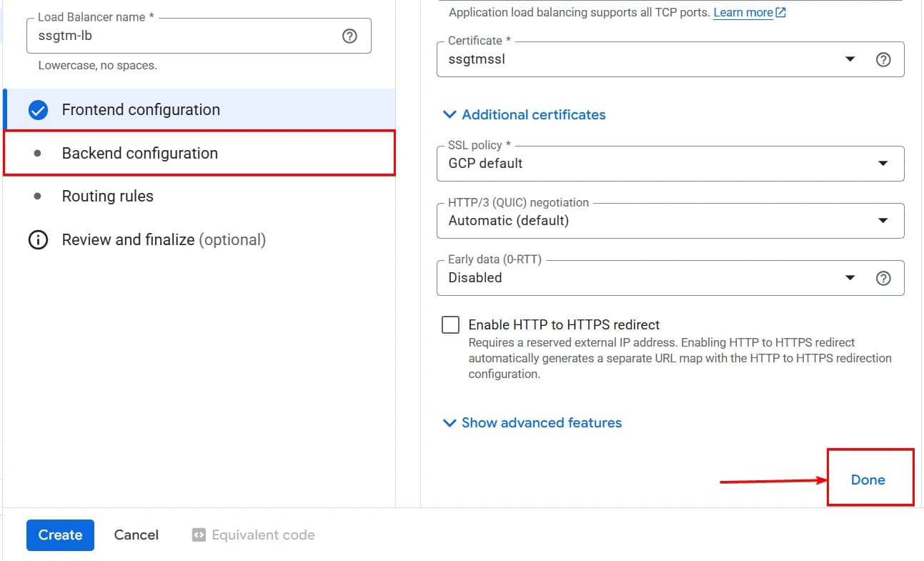The width and height of the screenshot is (924, 561).
Task: Click Create to build the load balancer
Action: 60,535
